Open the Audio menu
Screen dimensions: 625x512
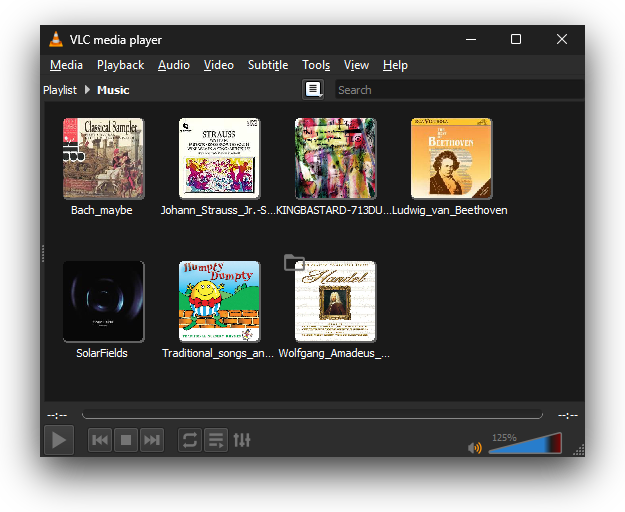[x=174, y=65]
